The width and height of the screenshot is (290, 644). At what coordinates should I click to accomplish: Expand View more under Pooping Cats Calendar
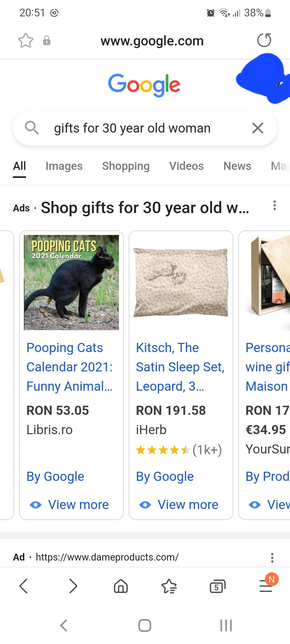(70, 505)
